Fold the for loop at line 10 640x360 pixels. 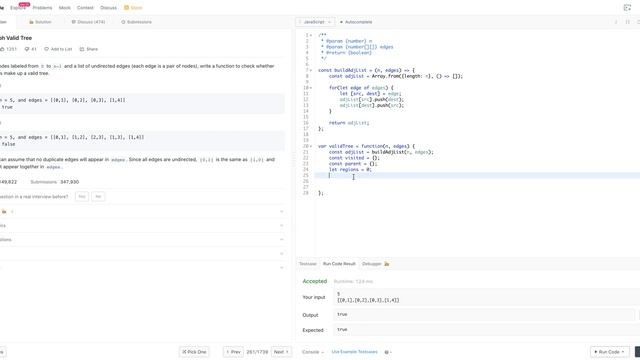[x=311, y=88]
